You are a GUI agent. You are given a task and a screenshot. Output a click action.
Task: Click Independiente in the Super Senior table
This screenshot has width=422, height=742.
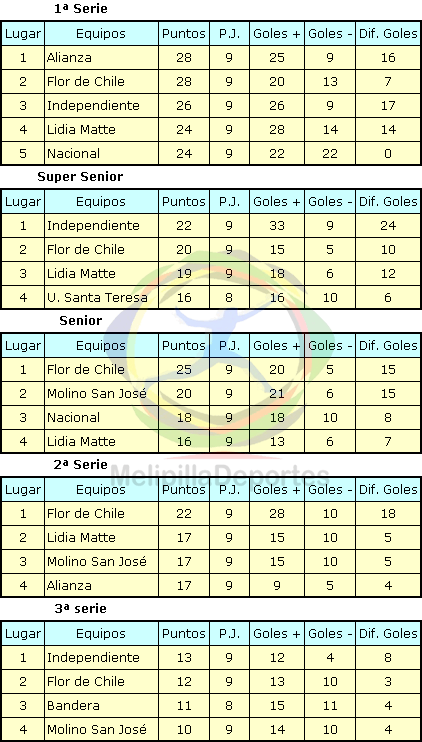[93, 225]
